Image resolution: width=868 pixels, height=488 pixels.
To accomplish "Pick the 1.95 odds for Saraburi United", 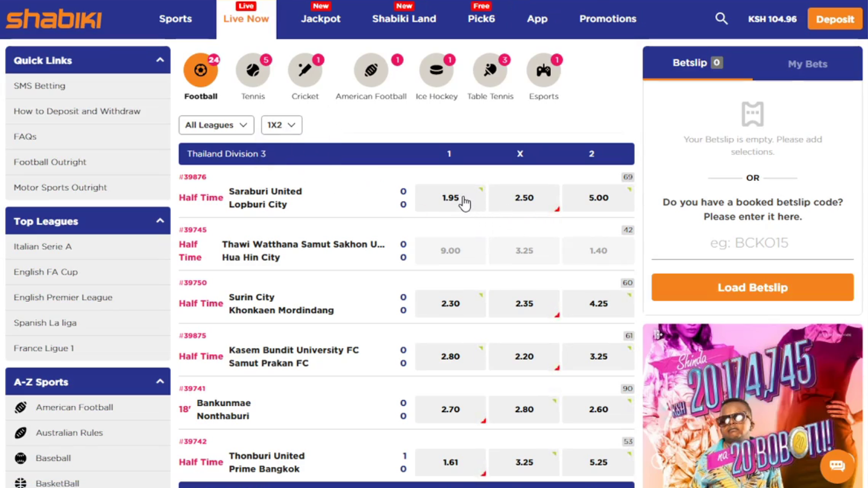I will click(450, 198).
